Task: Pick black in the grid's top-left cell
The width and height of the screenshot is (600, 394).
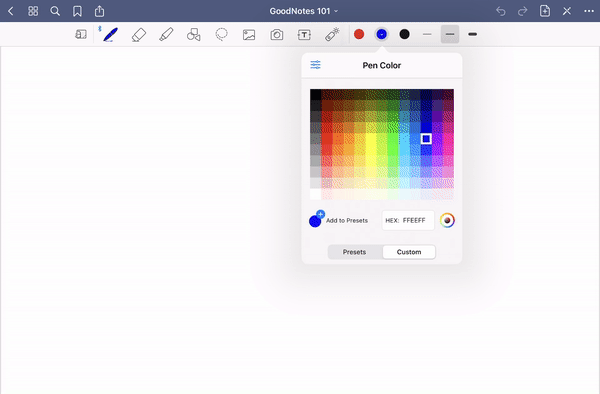Action: pyautogui.click(x=315, y=94)
